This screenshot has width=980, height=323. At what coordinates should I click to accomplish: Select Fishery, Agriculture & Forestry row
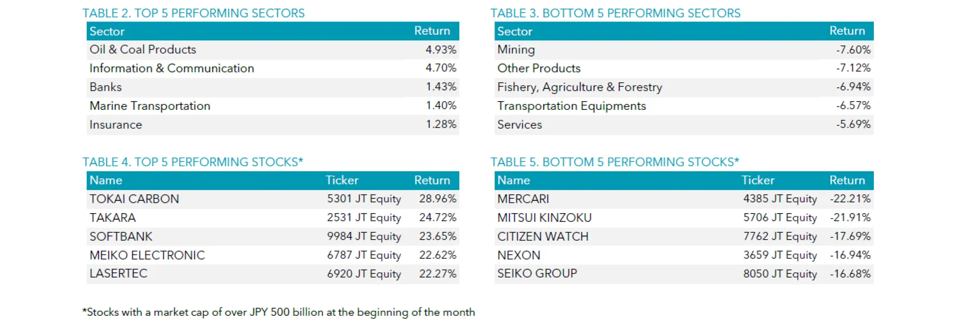point(684,87)
